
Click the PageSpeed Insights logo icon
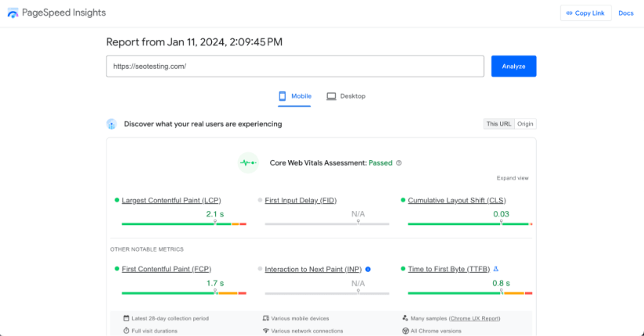tap(13, 13)
